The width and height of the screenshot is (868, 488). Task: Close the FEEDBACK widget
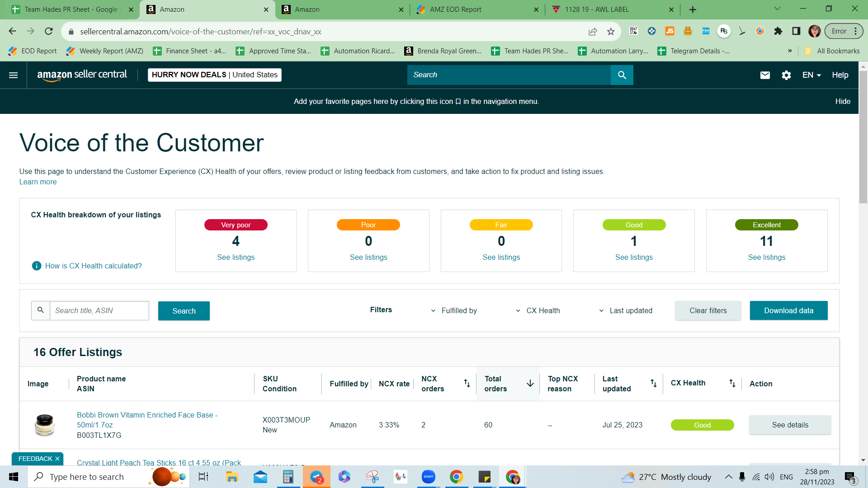coord(57,459)
